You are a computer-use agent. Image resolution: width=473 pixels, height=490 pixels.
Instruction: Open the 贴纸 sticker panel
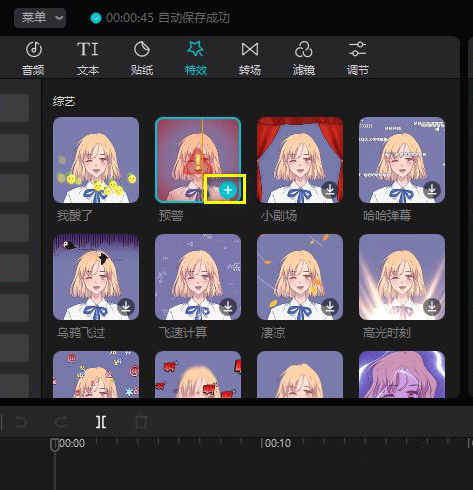[x=142, y=58]
